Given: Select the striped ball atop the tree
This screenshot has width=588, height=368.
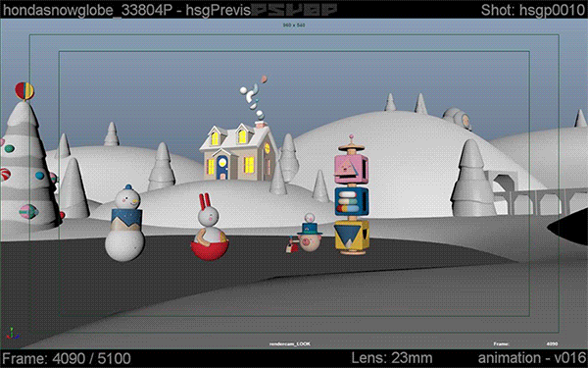Looking at the screenshot, I should point(24,91).
